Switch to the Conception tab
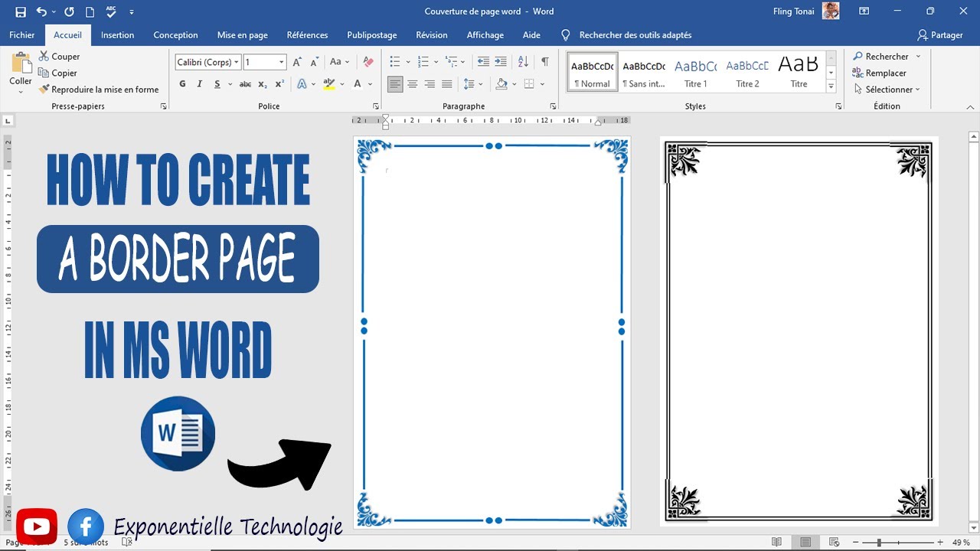 (175, 35)
